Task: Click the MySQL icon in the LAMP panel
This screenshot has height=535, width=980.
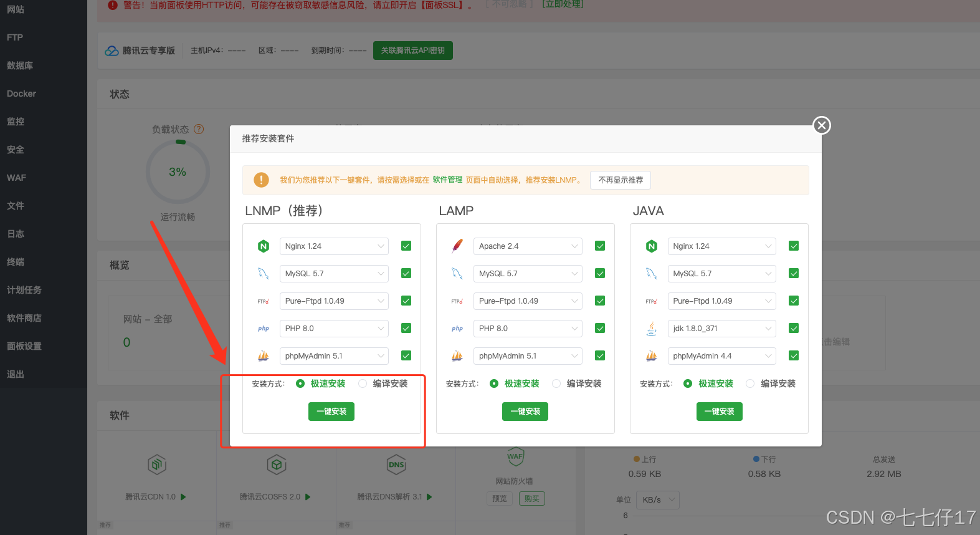Action: point(457,274)
